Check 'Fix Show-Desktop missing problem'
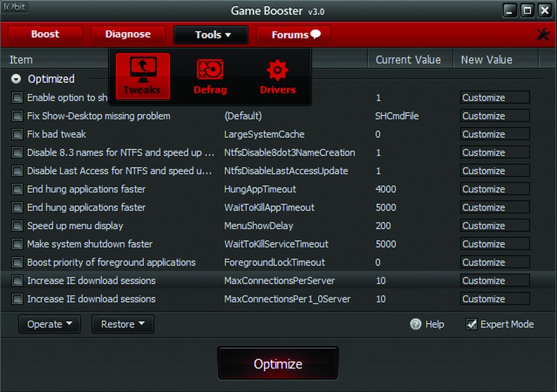 click(x=17, y=116)
